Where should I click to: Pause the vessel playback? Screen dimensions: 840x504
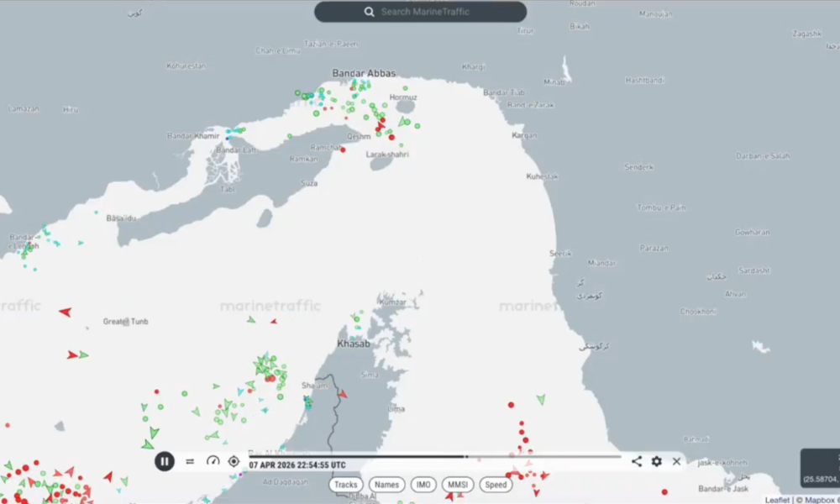pos(165,461)
